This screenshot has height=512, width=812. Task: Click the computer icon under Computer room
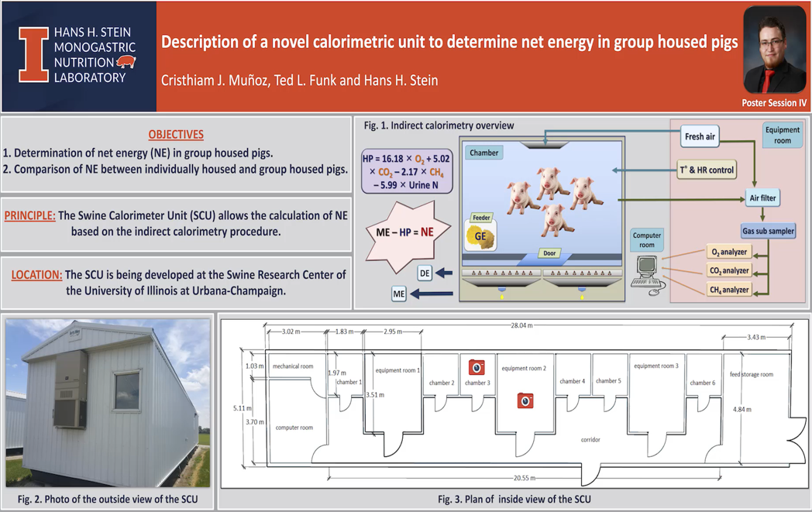click(x=647, y=275)
